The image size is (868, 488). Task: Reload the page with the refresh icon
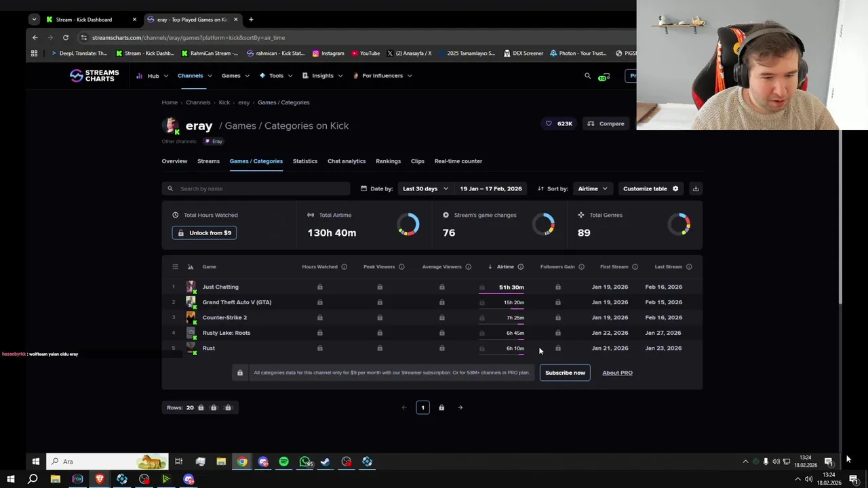65,37
